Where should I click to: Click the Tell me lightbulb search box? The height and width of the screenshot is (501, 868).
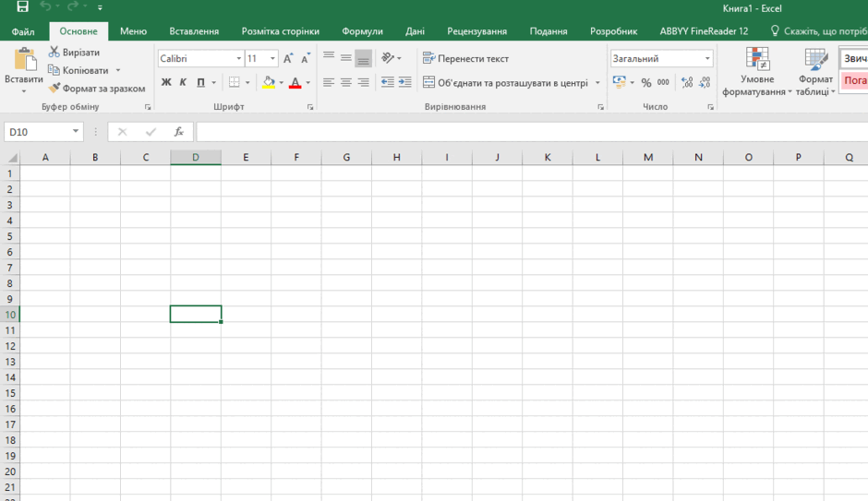coord(819,31)
